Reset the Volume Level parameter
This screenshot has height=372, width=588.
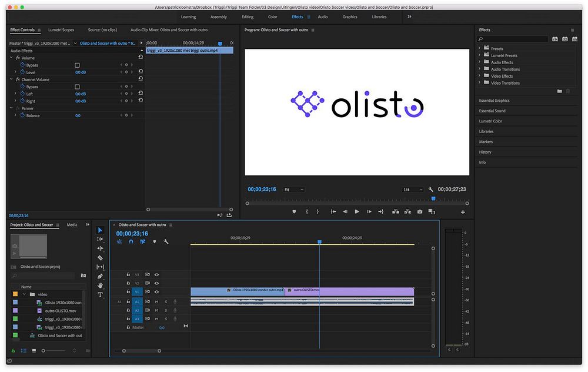pos(141,71)
